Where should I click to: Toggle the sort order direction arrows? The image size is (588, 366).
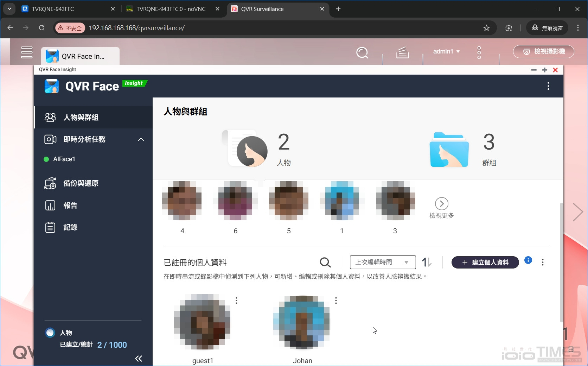point(426,262)
